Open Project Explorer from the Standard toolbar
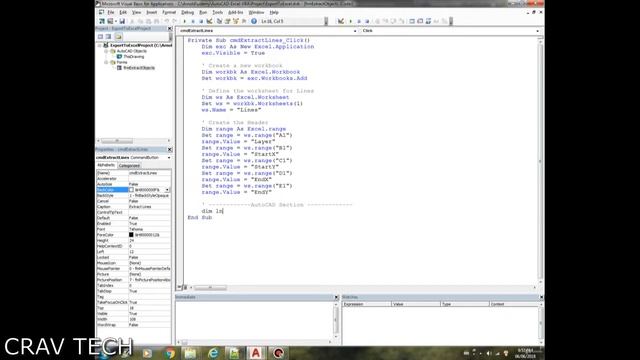This screenshot has height=360, width=640. tap(219, 21)
